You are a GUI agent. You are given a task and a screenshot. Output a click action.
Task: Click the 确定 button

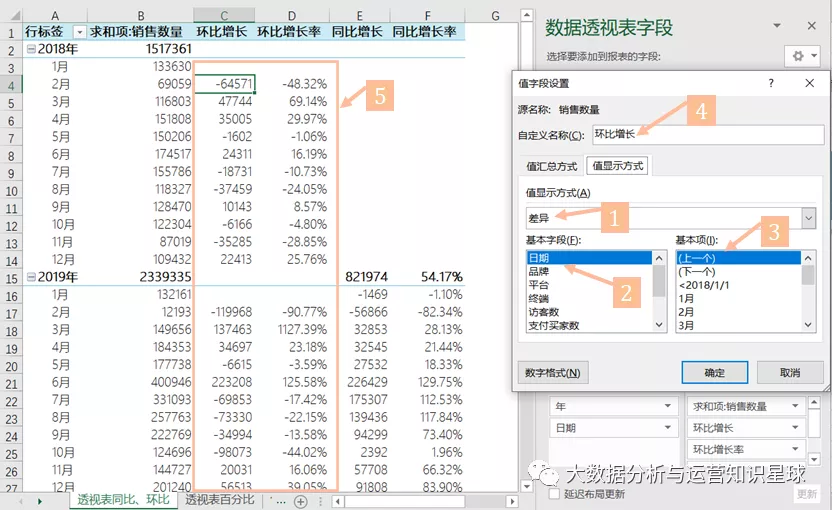tap(715, 373)
